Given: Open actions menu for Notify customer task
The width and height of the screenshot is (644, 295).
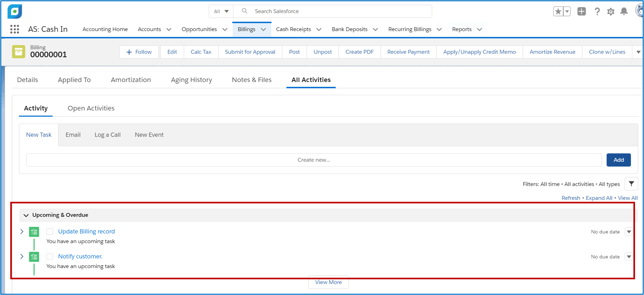Looking at the screenshot, I should coord(629,257).
